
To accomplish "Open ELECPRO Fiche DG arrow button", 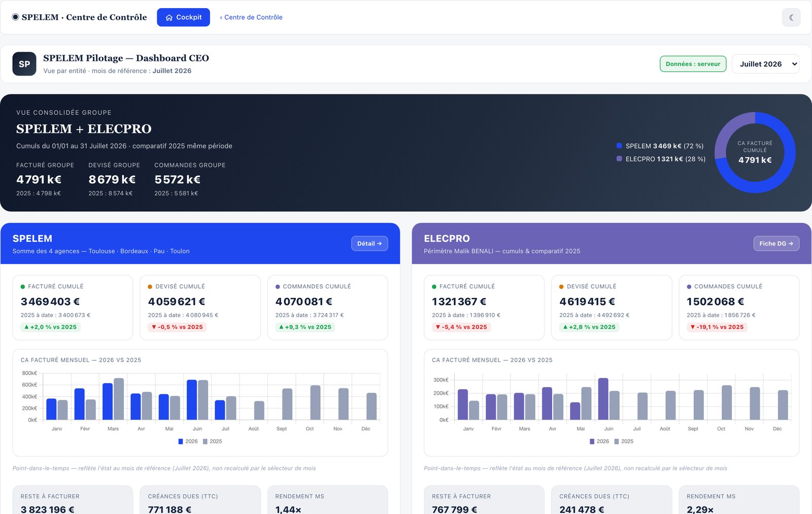I will click(776, 244).
